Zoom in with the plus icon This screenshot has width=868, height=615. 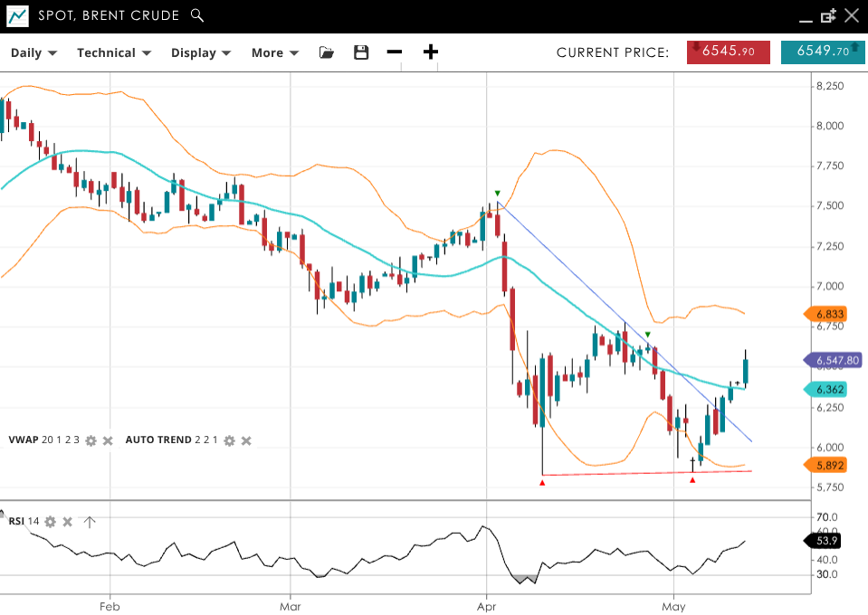(x=431, y=52)
